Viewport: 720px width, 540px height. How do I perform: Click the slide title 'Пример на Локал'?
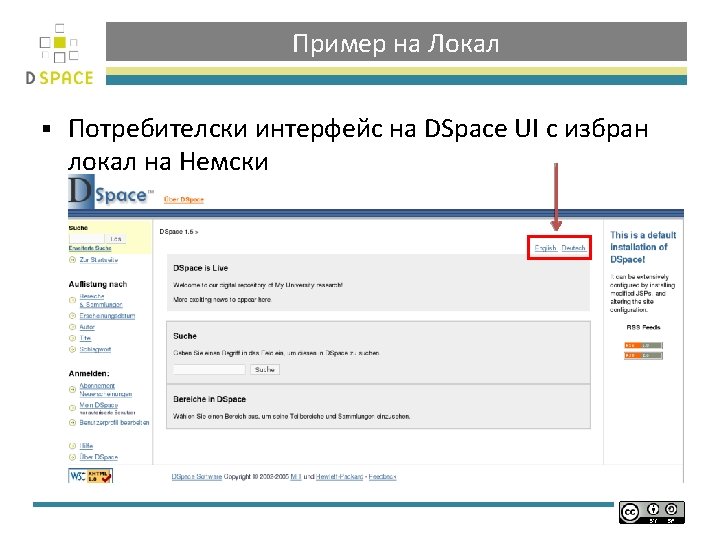[396, 44]
